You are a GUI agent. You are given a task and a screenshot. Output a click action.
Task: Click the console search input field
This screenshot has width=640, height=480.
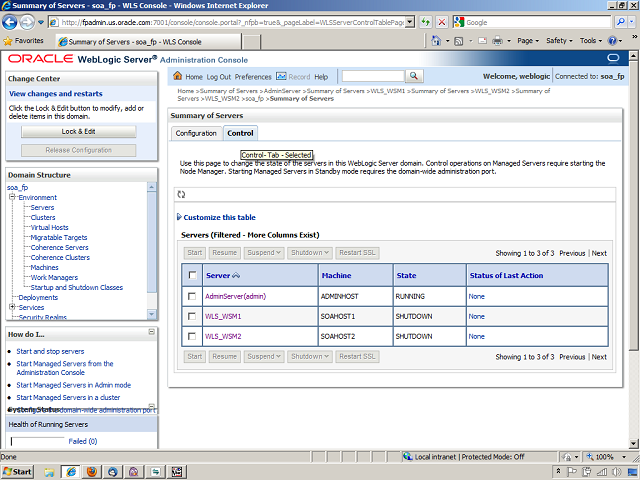[372, 76]
